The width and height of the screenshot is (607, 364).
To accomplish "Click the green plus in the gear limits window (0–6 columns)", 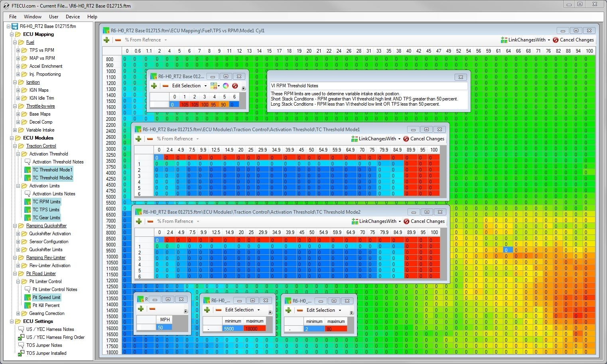I will (154, 86).
